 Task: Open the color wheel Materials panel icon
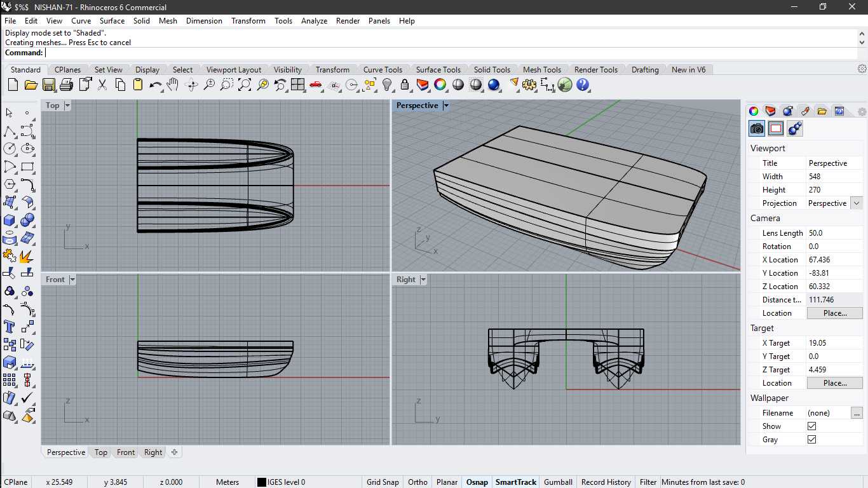click(754, 111)
